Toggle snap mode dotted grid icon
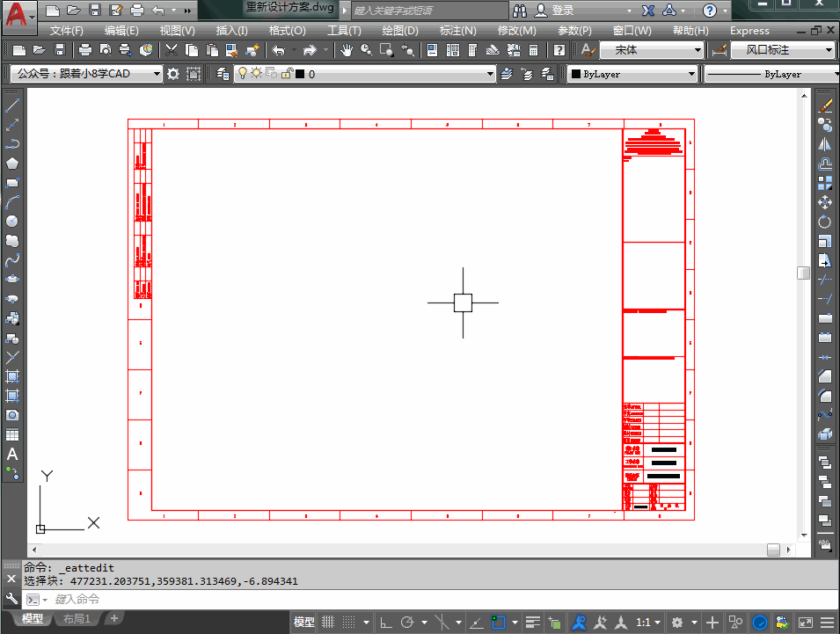 click(x=348, y=623)
